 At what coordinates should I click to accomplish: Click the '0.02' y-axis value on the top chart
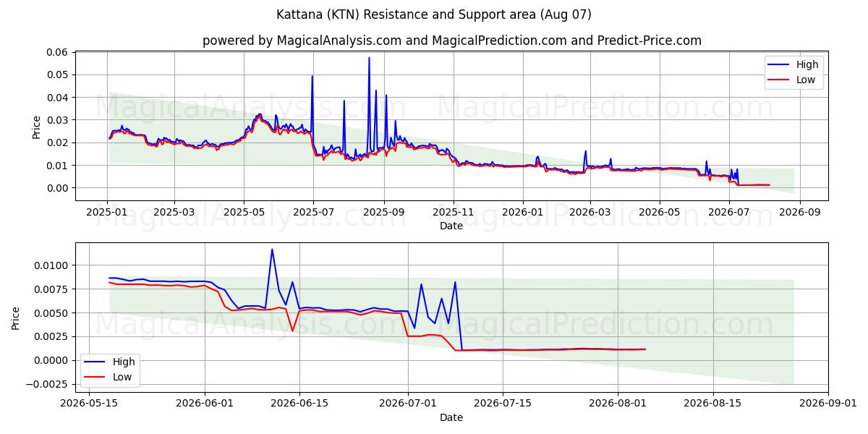point(58,142)
